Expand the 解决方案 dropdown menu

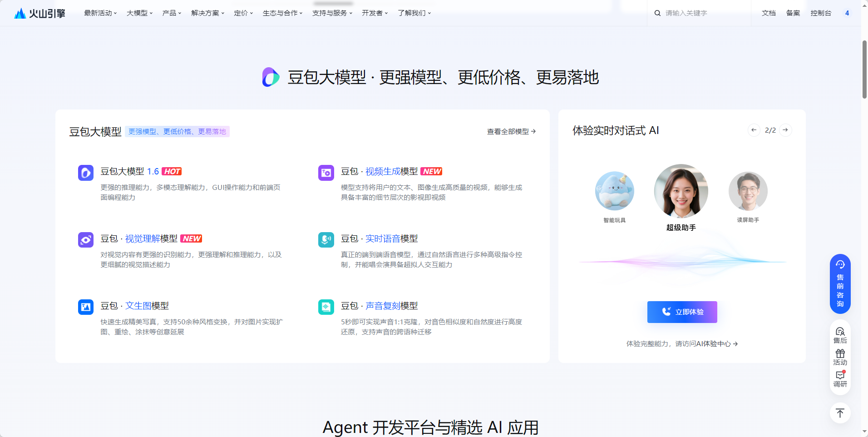click(207, 13)
